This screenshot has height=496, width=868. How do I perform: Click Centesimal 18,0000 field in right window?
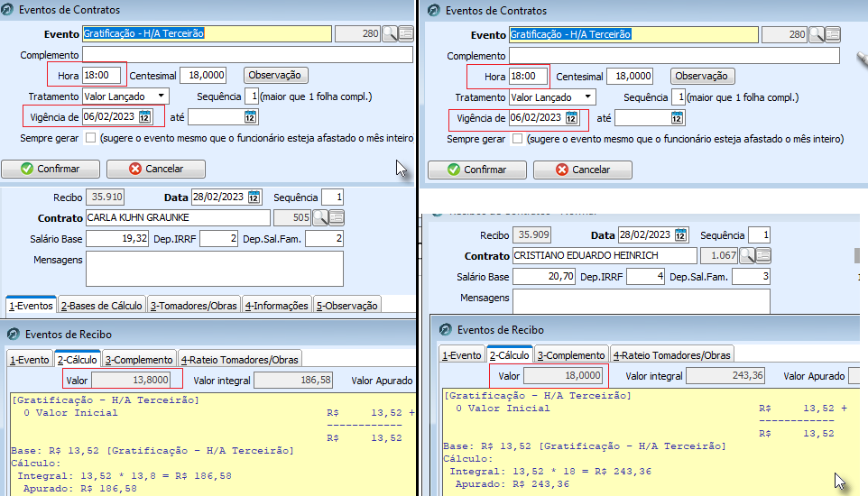click(630, 76)
